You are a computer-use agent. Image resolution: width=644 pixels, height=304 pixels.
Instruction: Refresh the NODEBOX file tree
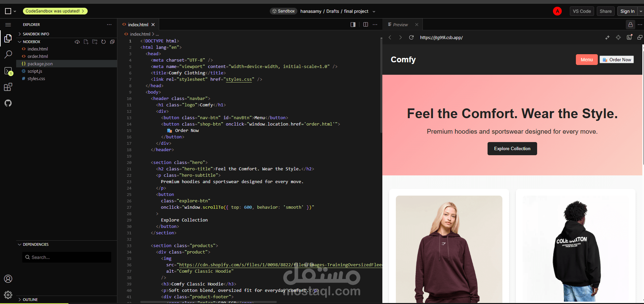(103, 42)
